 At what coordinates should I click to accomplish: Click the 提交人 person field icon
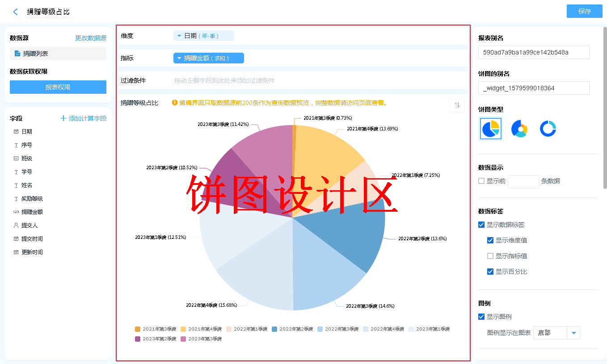pos(16,226)
